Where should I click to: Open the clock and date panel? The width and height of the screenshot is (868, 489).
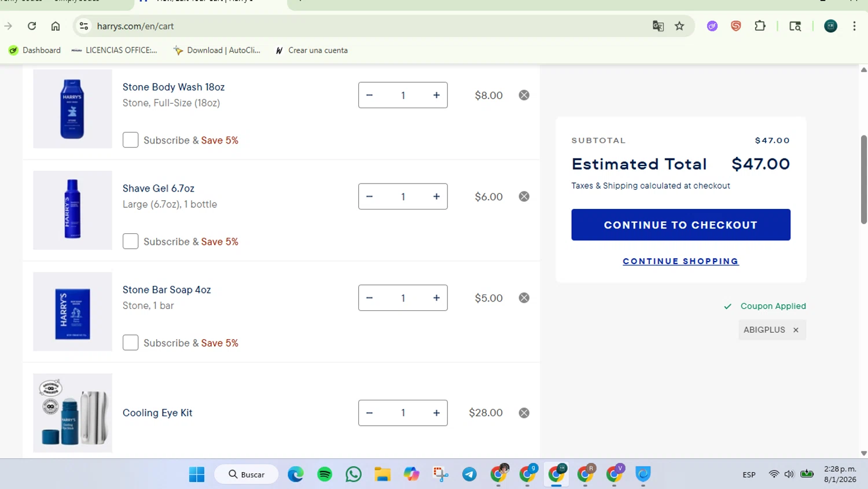[840, 475]
